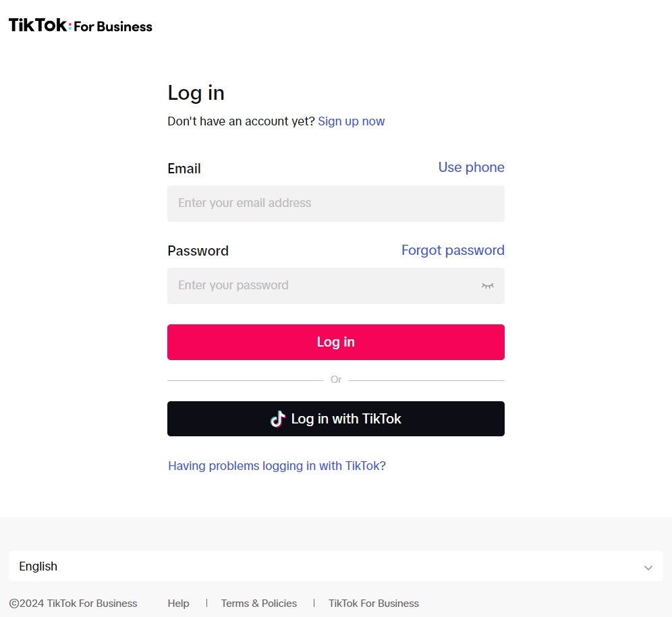
Task: Click the Sign up now link
Action: 351,121
